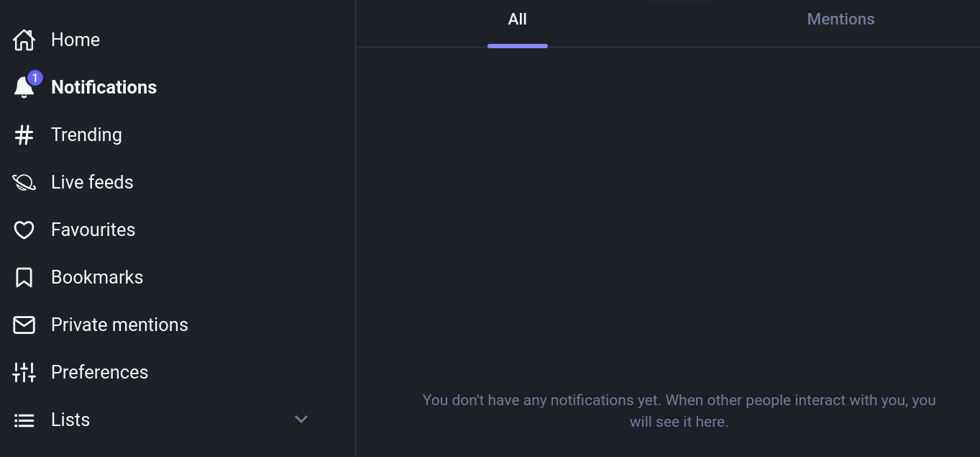This screenshot has height=457, width=980.
Task: Open the Home link
Action: click(x=75, y=40)
